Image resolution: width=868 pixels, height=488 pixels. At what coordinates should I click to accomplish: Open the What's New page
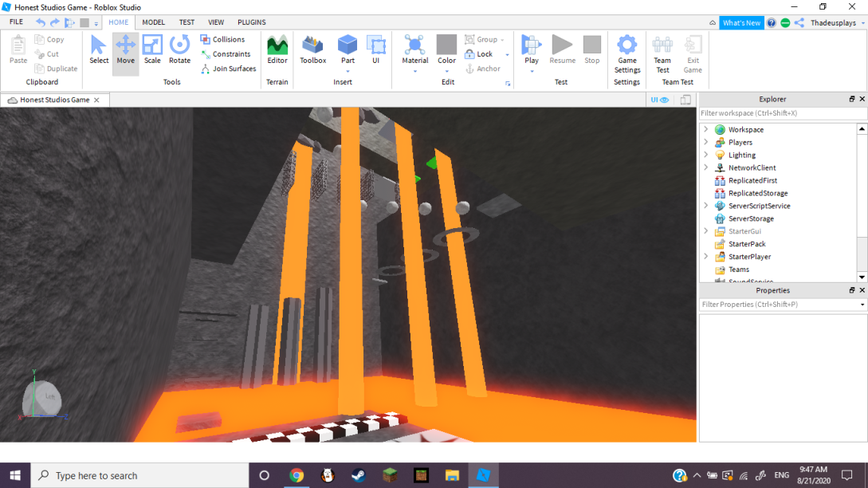pyautogui.click(x=741, y=22)
